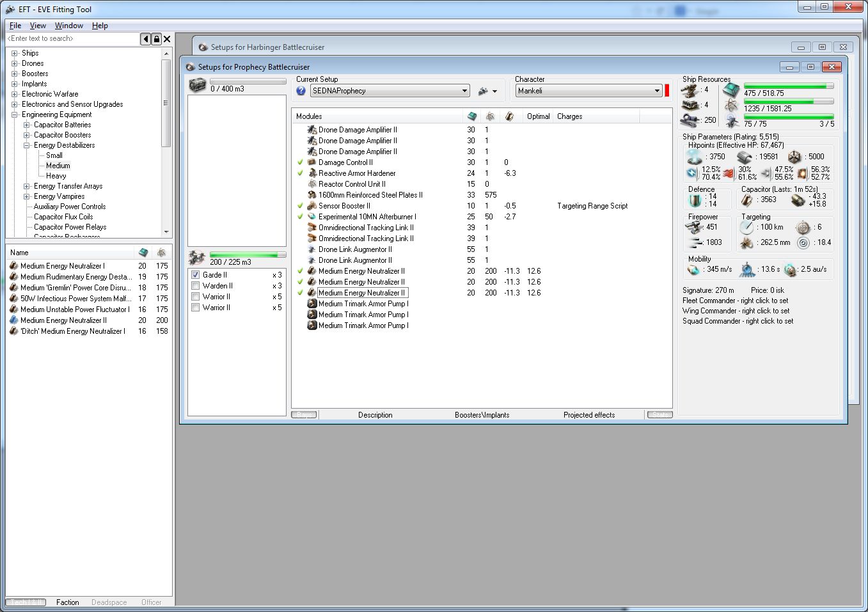The image size is (868, 612).
Task: Collapse the Engineering Equipment tree node
Action: [15, 114]
